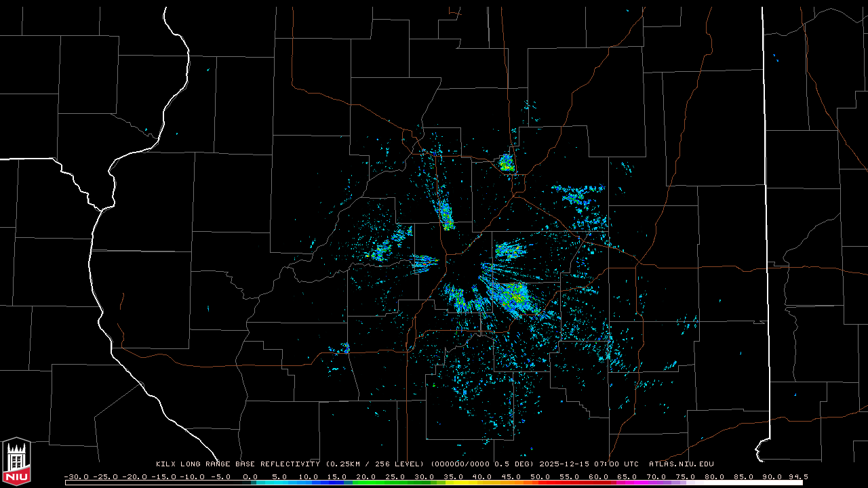Viewport: 868px width, 488px height.
Task: Click the yellow section of the color scale
Action: (481, 483)
